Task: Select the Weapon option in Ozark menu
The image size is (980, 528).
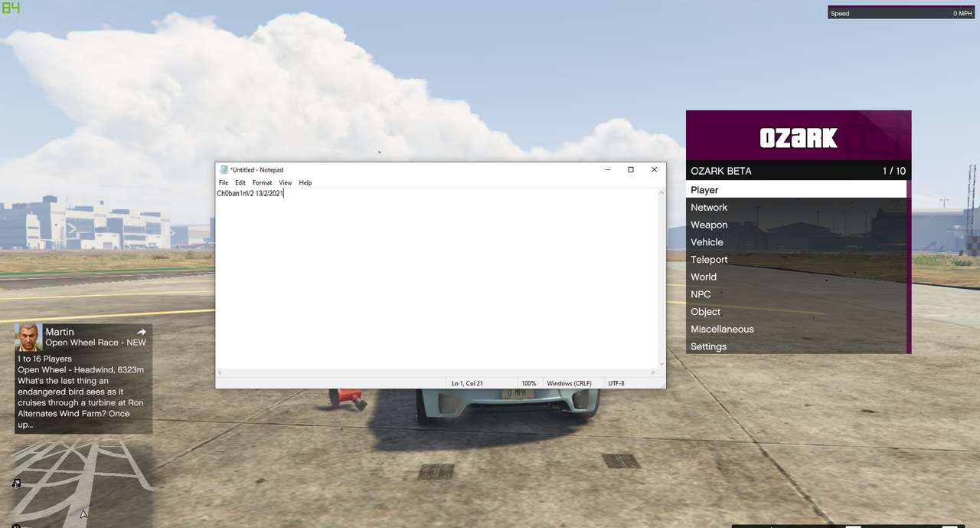Action: 796,225
